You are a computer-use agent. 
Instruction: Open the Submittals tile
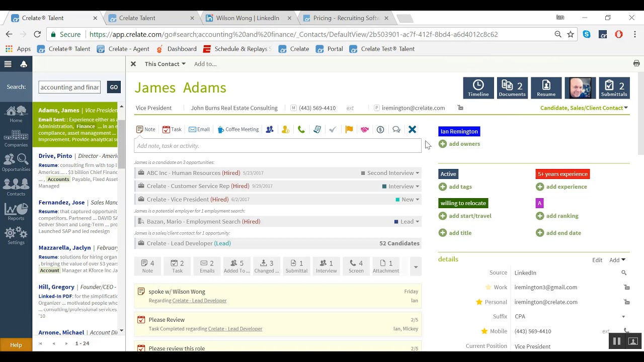click(x=614, y=88)
